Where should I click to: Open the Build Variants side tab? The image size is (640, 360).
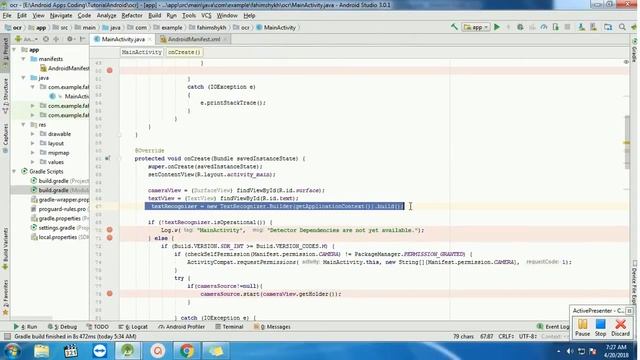[5, 248]
